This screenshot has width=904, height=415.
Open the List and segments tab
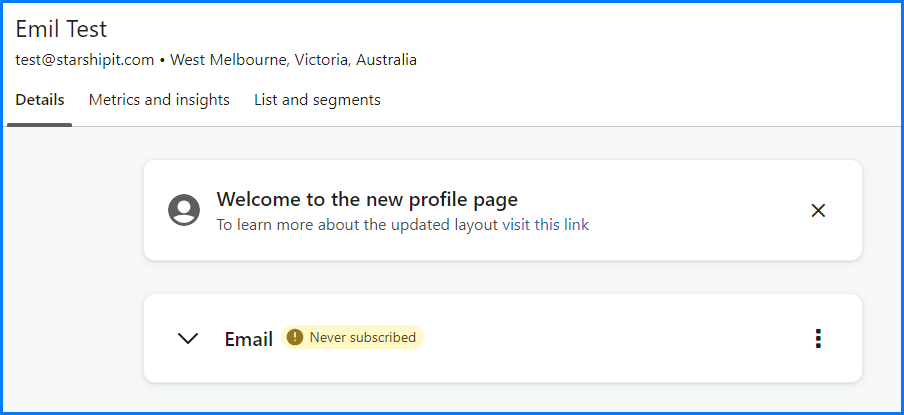point(317,100)
